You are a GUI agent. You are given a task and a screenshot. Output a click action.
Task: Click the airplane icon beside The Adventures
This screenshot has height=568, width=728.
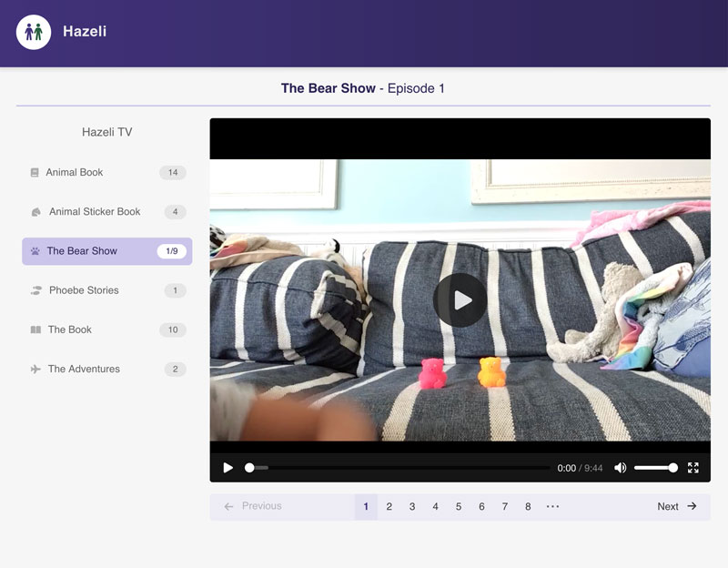(35, 369)
